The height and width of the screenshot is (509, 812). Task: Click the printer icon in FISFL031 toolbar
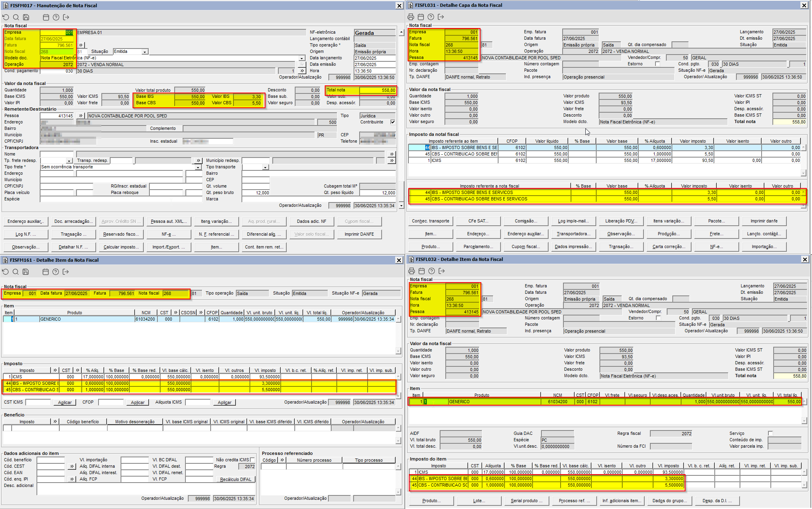pyautogui.click(x=411, y=17)
